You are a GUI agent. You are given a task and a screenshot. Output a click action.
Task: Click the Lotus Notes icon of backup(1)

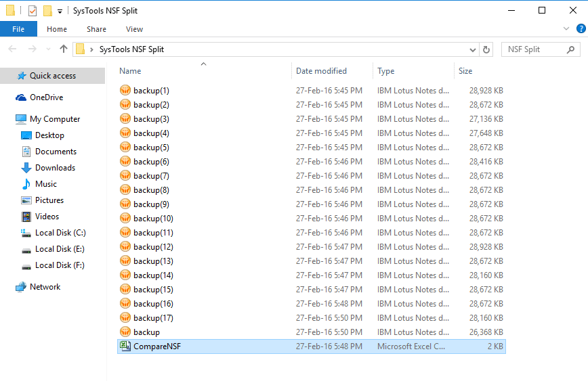click(125, 91)
